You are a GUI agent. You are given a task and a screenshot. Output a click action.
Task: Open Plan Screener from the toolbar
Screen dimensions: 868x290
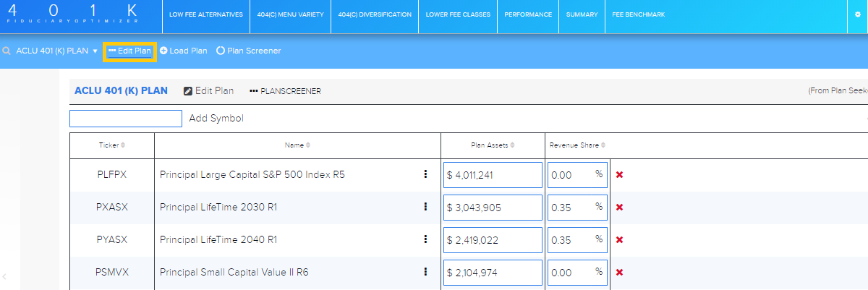point(249,51)
